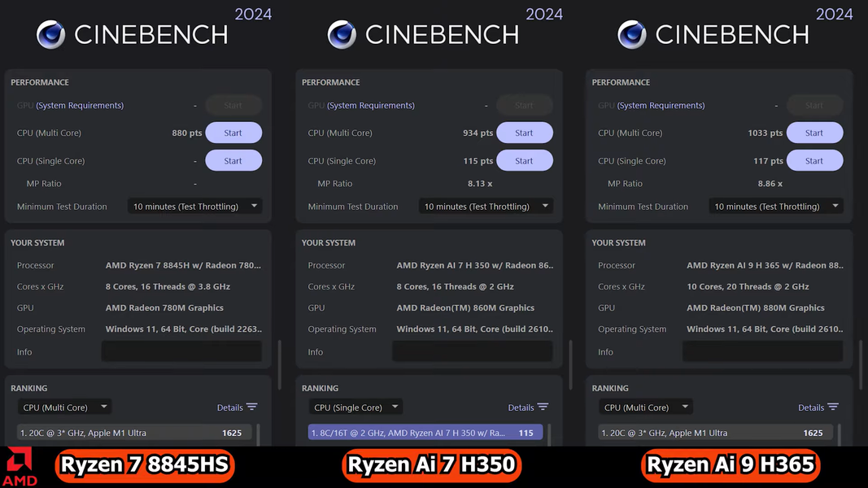Click the Details filter icon in the Radeon 780M panel

click(x=251, y=407)
